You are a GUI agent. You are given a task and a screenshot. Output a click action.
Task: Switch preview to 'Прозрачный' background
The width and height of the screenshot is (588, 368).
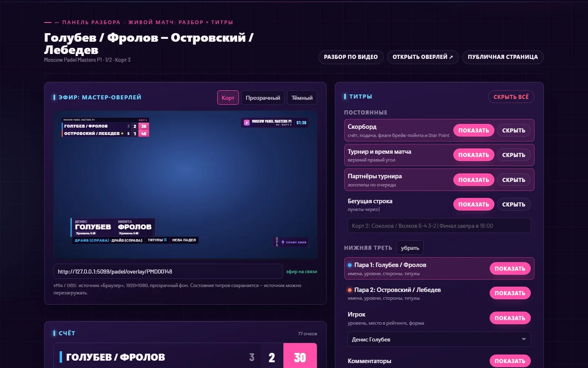coord(263,98)
